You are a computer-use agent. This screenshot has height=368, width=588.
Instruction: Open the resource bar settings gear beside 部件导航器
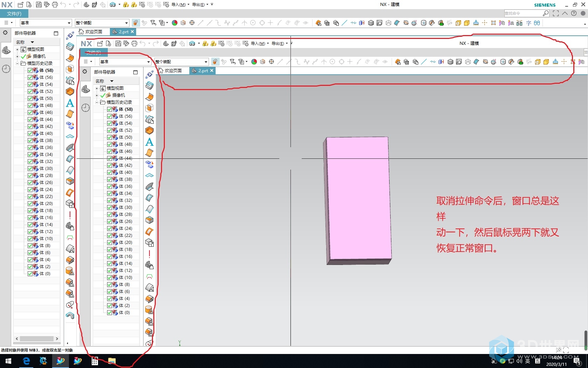click(5, 33)
